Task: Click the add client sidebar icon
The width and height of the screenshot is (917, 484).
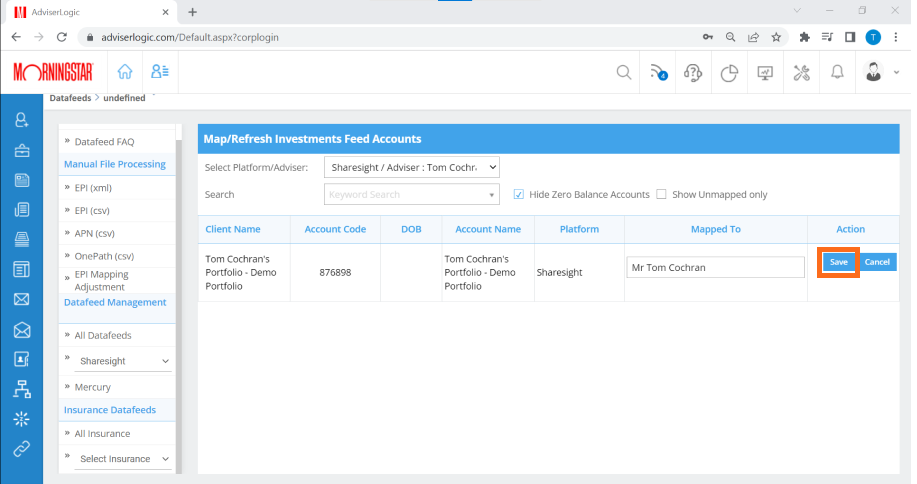Action: (22, 120)
